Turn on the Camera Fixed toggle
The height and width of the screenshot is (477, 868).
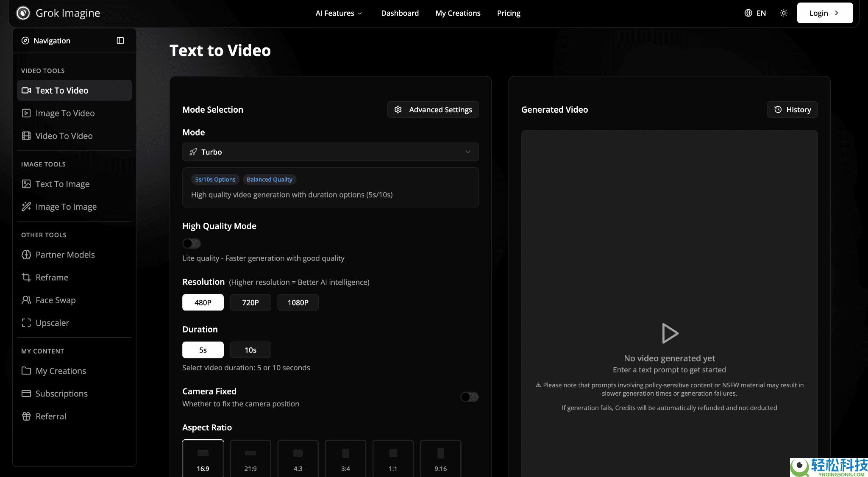(469, 397)
